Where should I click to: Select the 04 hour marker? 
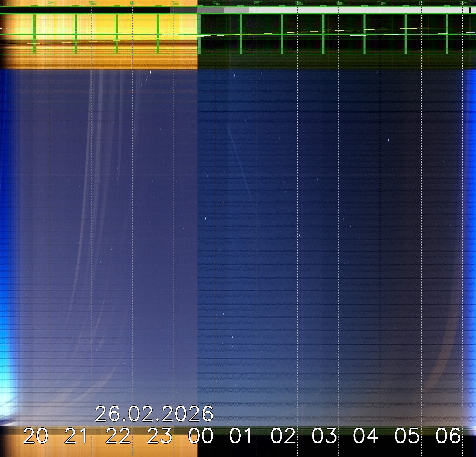click(366, 436)
